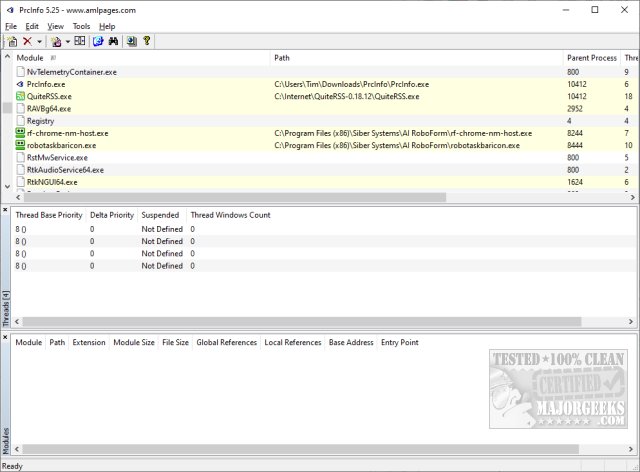
Task: Click the Threads panel horizontal scrollbar thumb
Action: coord(302,322)
